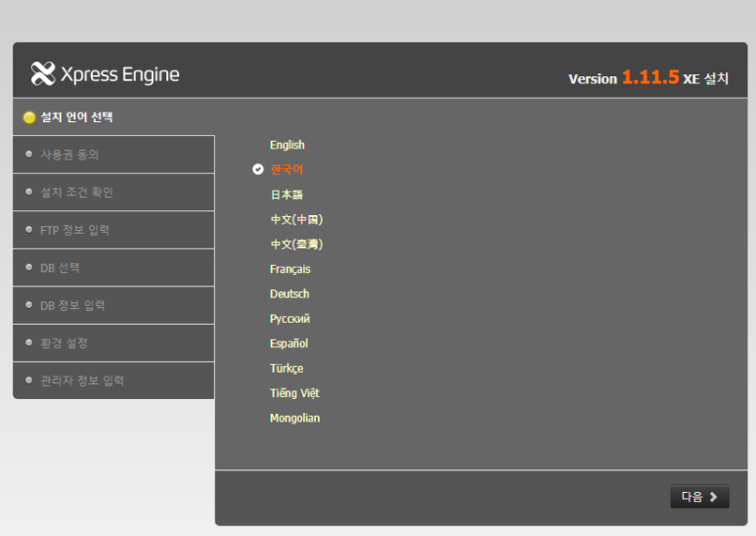Go to 설치 조건 확인 step
This screenshot has height=536, width=756.
[x=113, y=193]
